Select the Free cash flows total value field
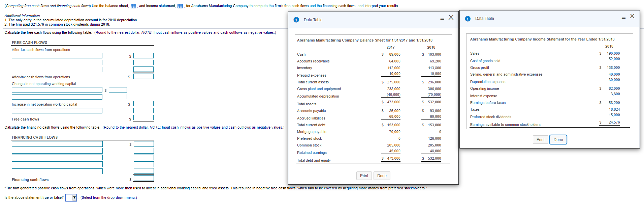The height and width of the screenshot is (214, 644). [x=143, y=118]
